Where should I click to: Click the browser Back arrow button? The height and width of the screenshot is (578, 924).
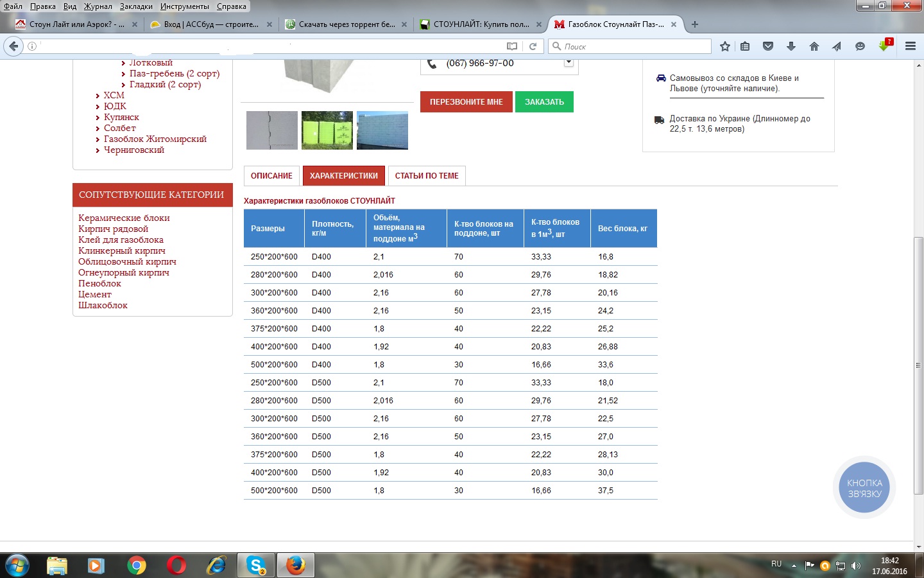13,46
